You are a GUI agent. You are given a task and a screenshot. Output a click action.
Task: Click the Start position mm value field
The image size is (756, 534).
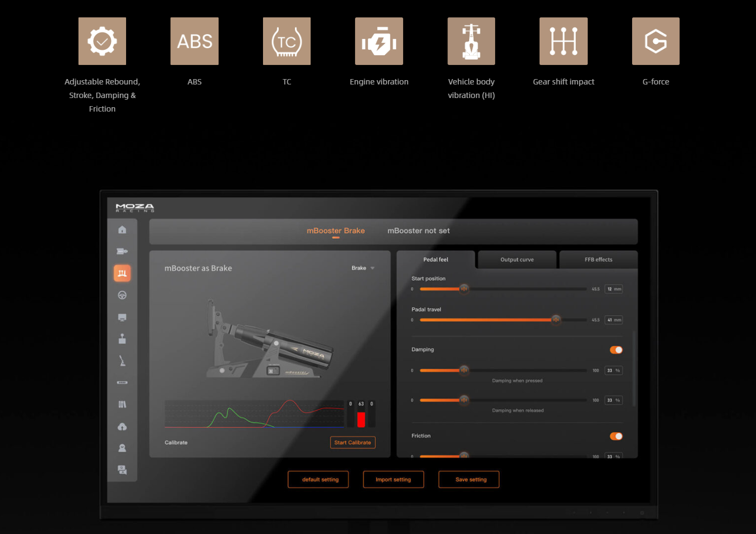coord(613,289)
